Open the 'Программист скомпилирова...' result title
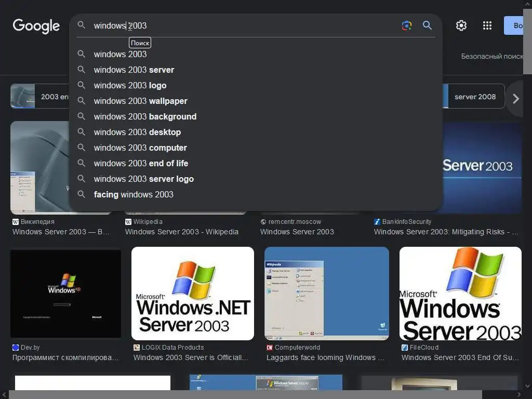This screenshot has width=532, height=399. pyautogui.click(x=65, y=357)
